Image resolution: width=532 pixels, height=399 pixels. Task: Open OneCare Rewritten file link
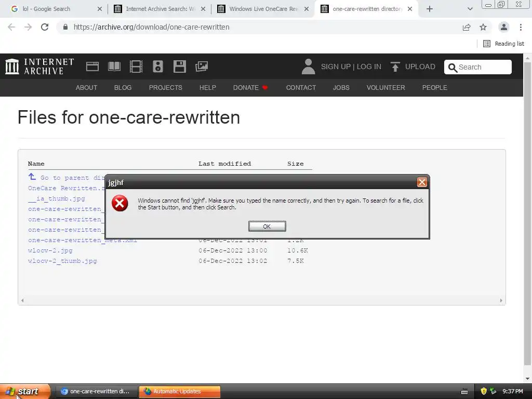66,188
